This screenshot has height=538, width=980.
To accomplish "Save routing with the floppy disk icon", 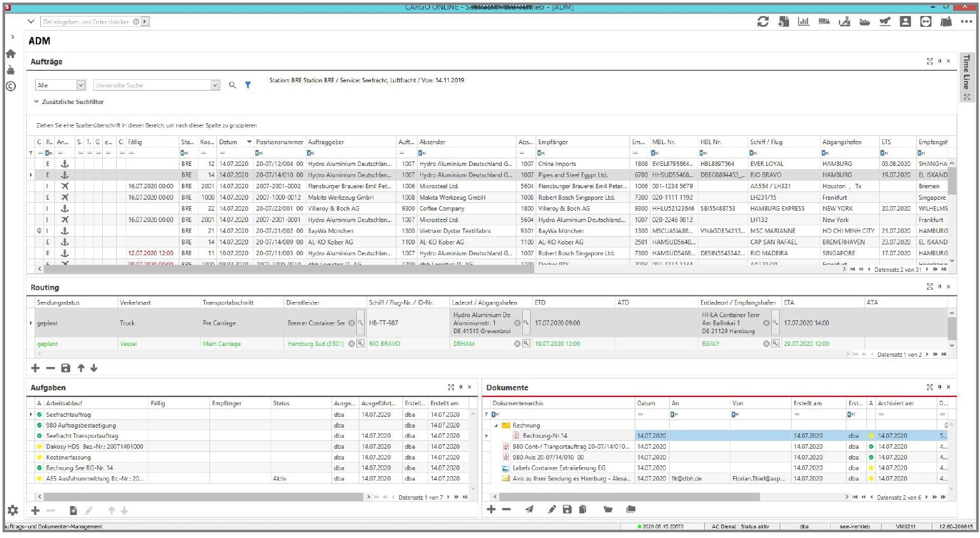I will (x=65, y=368).
